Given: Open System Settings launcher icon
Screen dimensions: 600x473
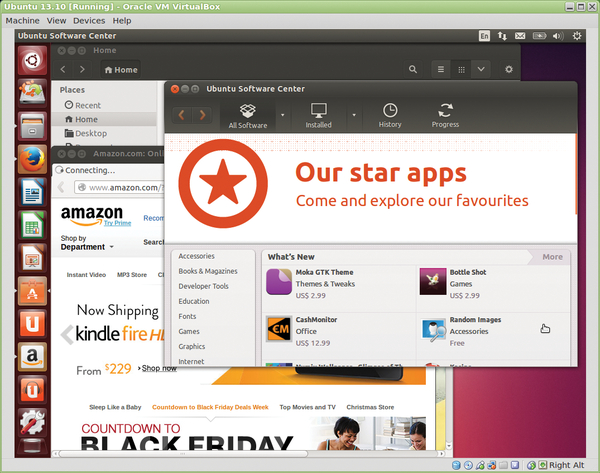Looking at the screenshot, I should click(x=33, y=422).
